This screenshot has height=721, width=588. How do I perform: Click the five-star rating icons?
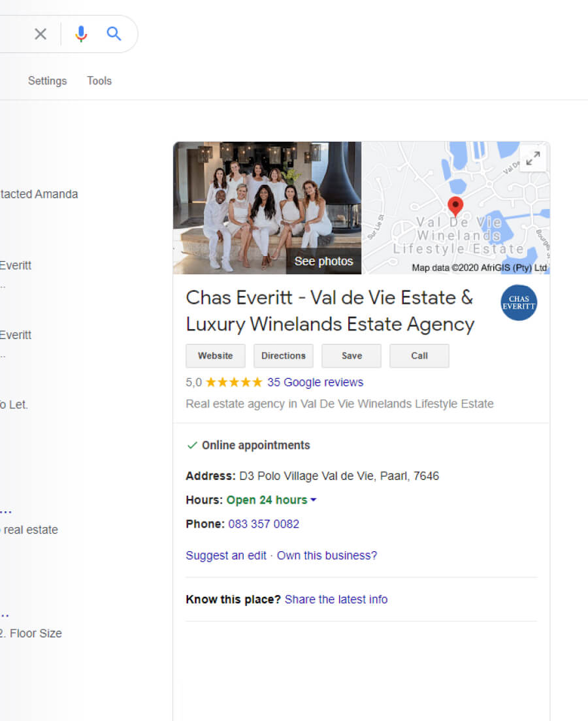click(234, 382)
